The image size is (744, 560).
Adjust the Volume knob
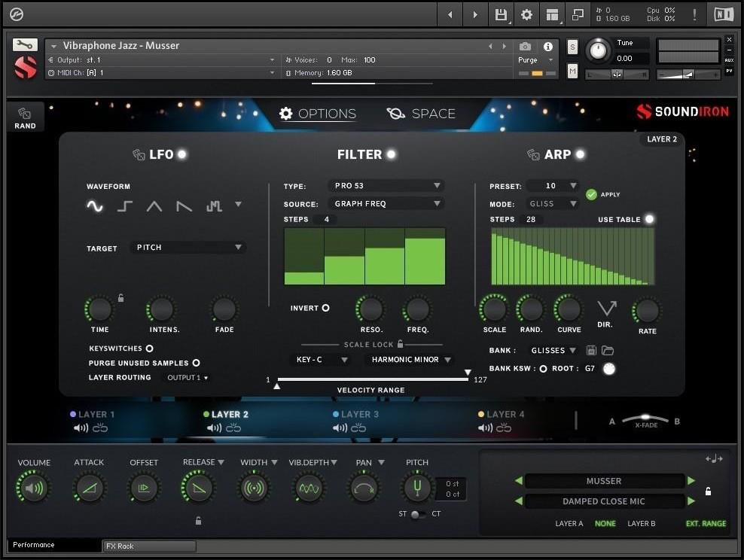click(x=33, y=488)
